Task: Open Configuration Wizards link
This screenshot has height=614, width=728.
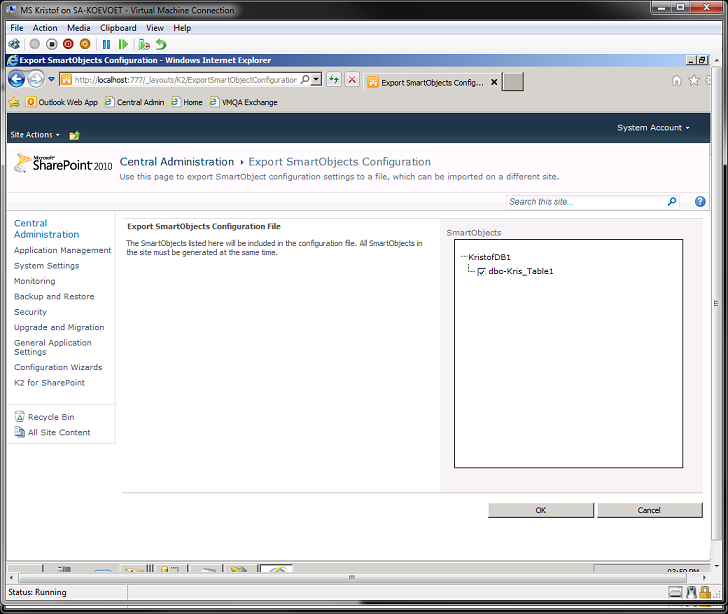Action: [x=58, y=367]
